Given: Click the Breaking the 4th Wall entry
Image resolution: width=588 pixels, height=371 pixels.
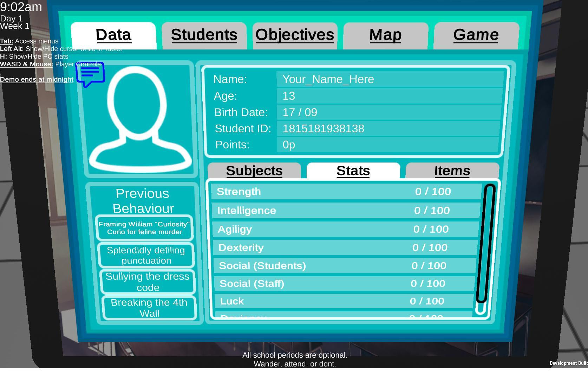Looking at the screenshot, I should coord(149,308).
